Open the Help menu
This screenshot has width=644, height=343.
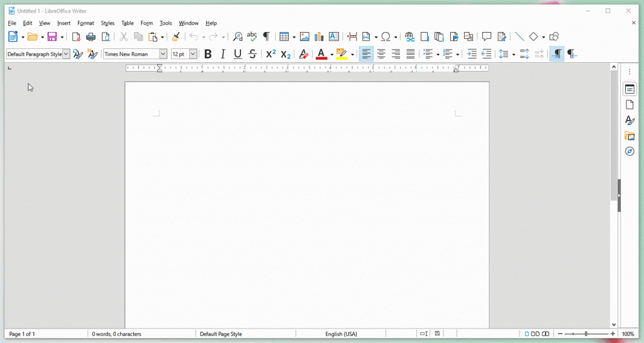click(x=211, y=23)
